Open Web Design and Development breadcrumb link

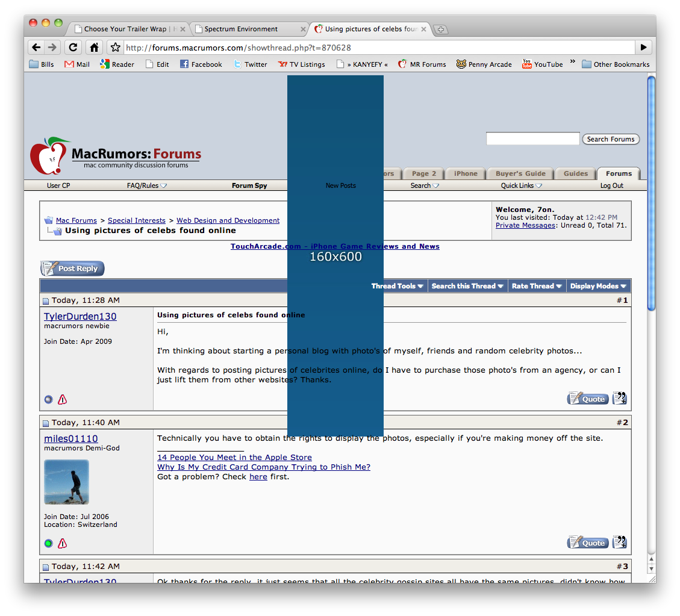[228, 220]
